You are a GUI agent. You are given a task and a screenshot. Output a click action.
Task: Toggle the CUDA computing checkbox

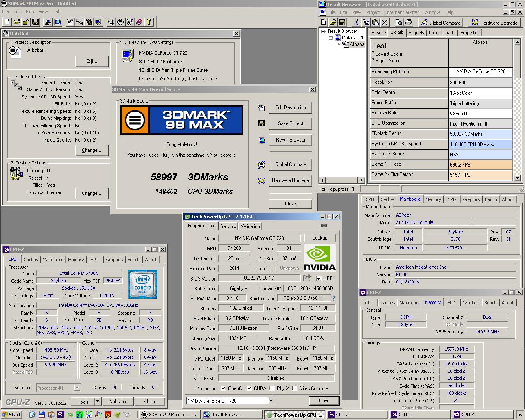pyautogui.click(x=249, y=388)
